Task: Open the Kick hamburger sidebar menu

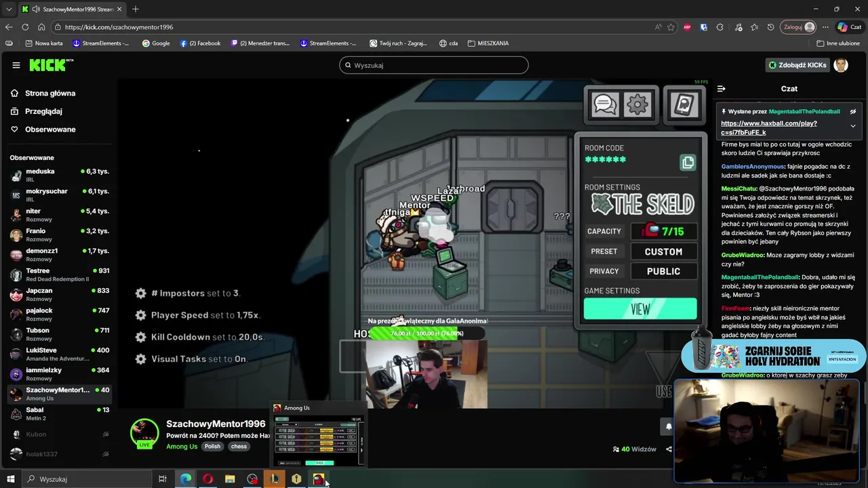Action: 16,65
